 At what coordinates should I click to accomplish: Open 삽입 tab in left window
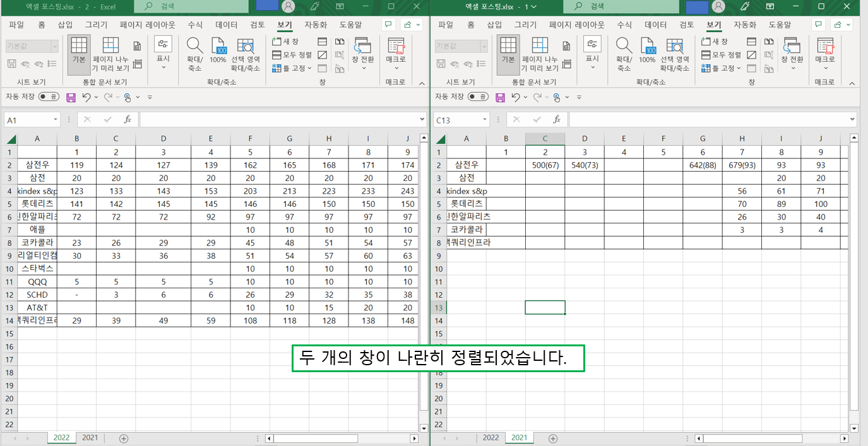65,25
